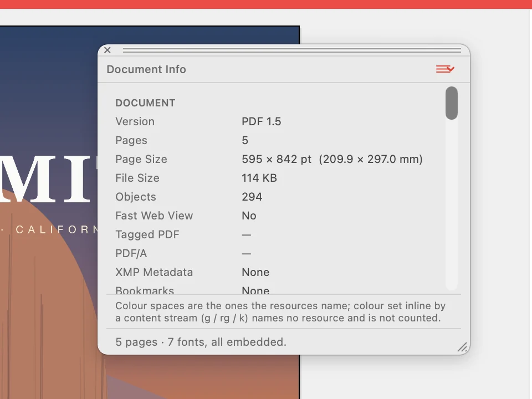Select the value PDF 1.5
This screenshot has height=399, width=532.
[261, 121]
